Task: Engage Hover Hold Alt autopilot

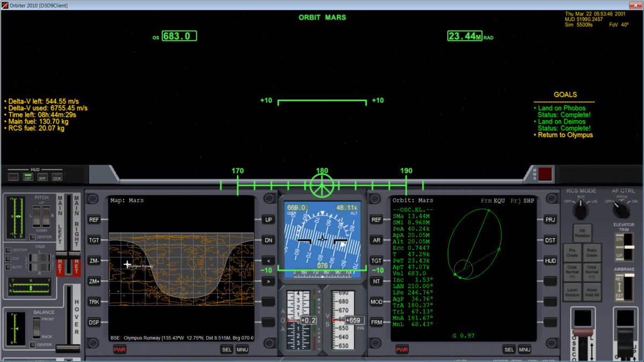Action: pyautogui.click(x=591, y=292)
